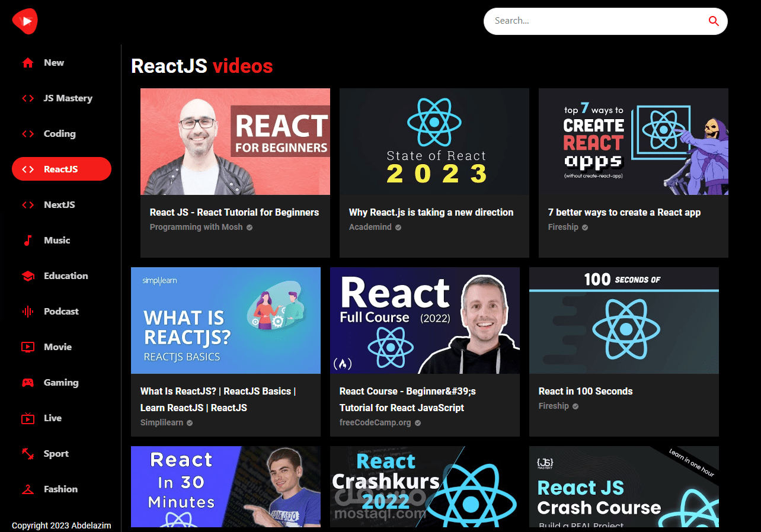Click the Gaming controller icon
Image resolution: width=761 pixels, height=532 pixels.
tap(28, 383)
